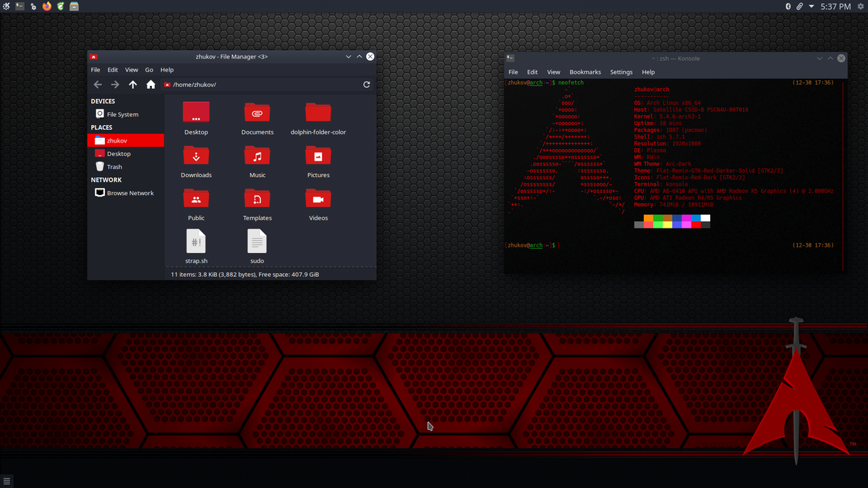Click the Up arrow in Dolphin's toolbar
The height and width of the screenshot is (488, 868).
click(132, 85)
